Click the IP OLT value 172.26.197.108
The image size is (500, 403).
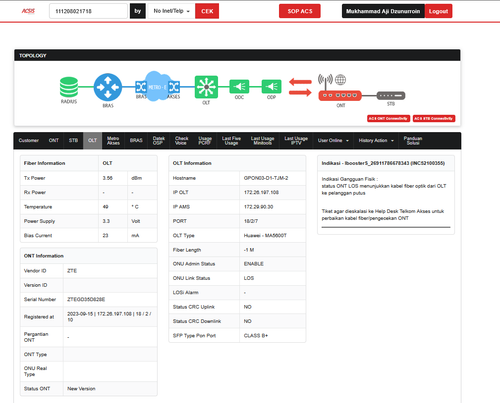tap(261, 192)
